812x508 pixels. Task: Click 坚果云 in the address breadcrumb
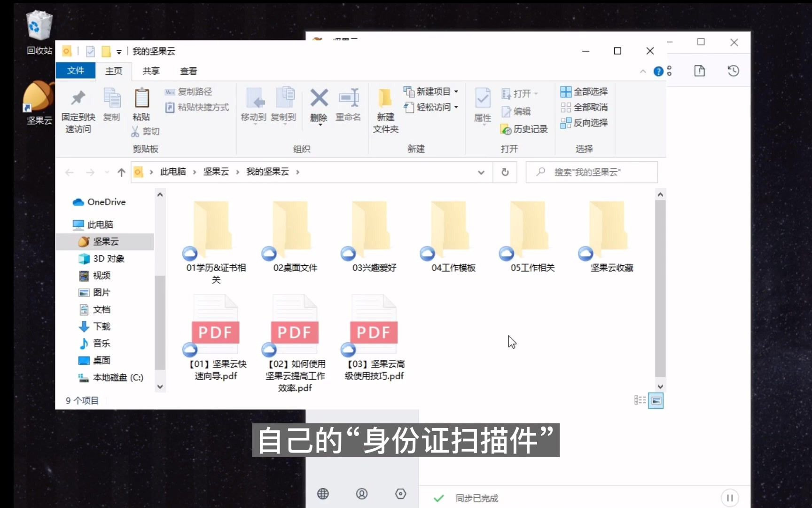pos(216,172)
